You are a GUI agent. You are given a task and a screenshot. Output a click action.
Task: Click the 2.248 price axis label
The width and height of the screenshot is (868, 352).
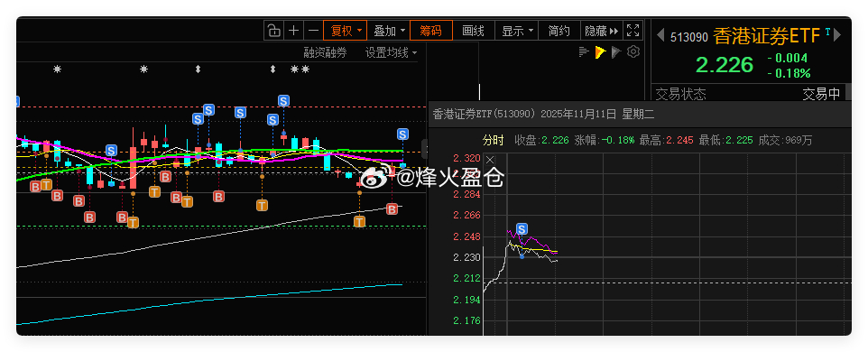(x=466, y=236)
